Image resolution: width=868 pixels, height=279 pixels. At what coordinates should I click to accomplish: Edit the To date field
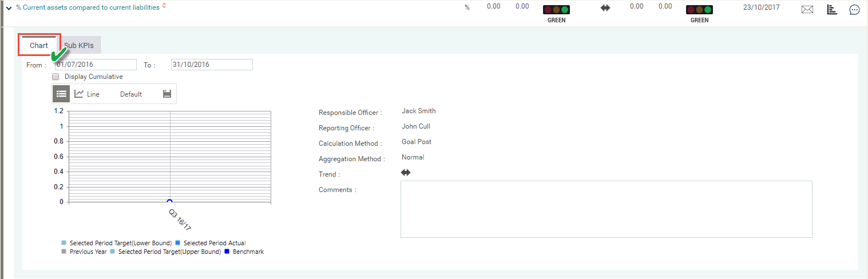point(212,65)
